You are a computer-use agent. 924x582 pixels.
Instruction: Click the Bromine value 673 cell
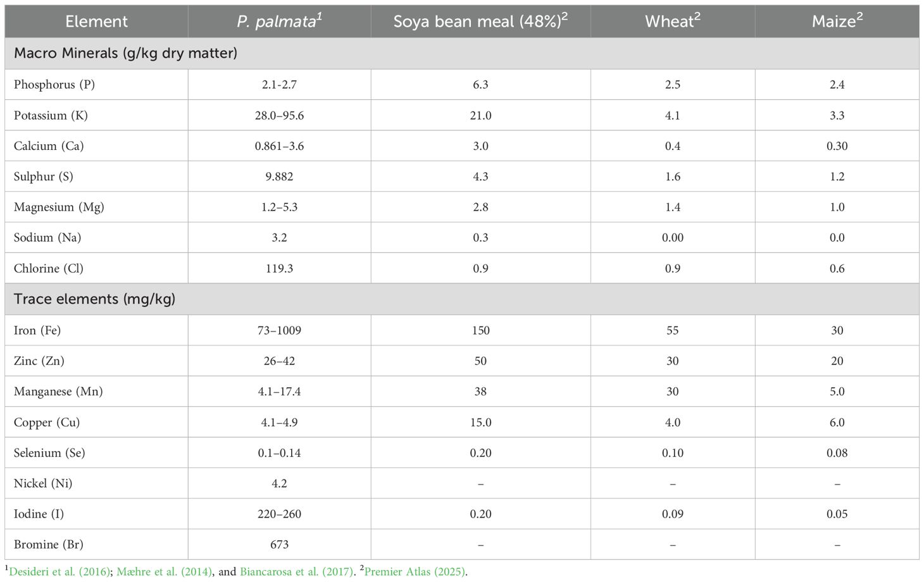(x=279, y=545)
